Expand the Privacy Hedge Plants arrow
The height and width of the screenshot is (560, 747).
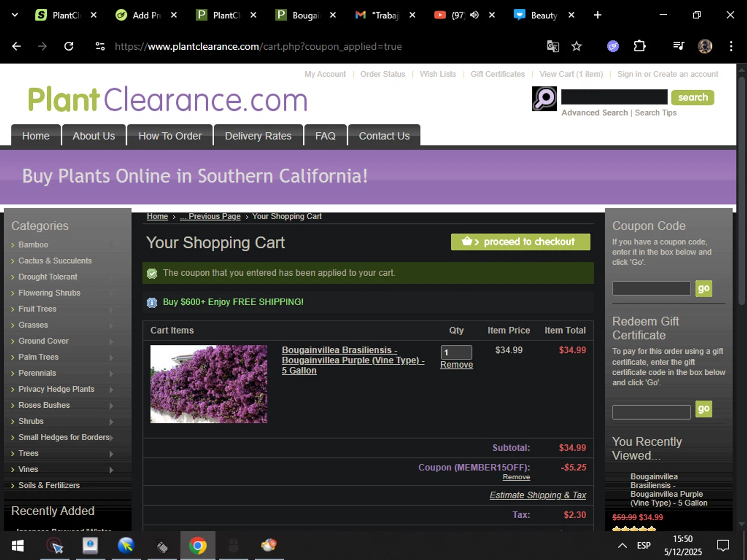tap(111, 389)
